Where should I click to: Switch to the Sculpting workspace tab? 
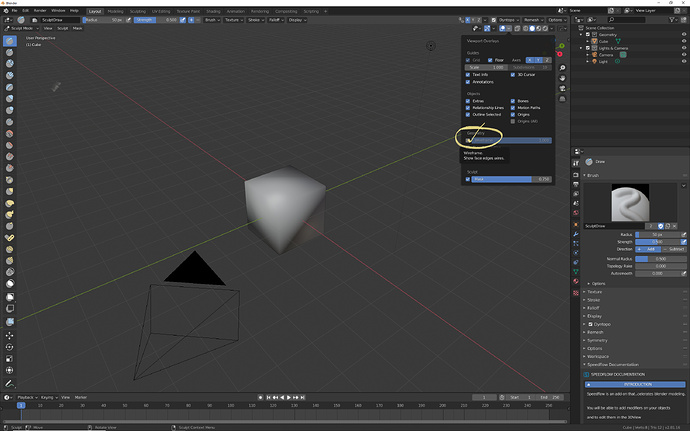(x=137, y=11)
